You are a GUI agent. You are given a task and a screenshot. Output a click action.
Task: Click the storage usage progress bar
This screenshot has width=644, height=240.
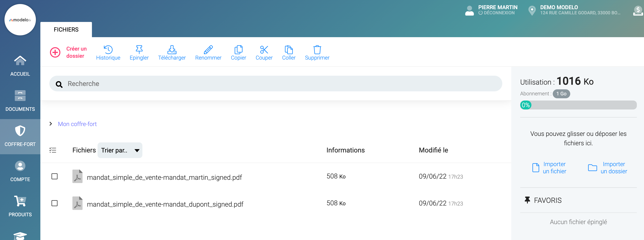coord(578,105)
